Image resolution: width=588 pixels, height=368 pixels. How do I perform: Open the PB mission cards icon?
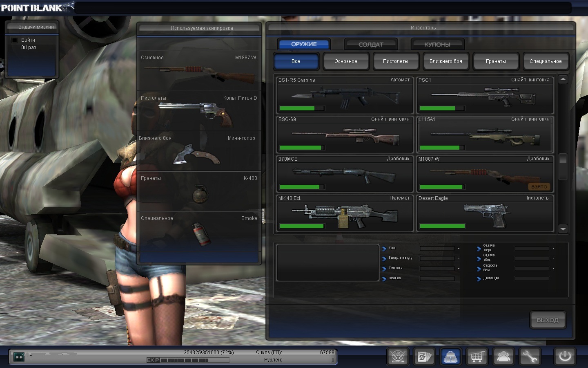424,357
